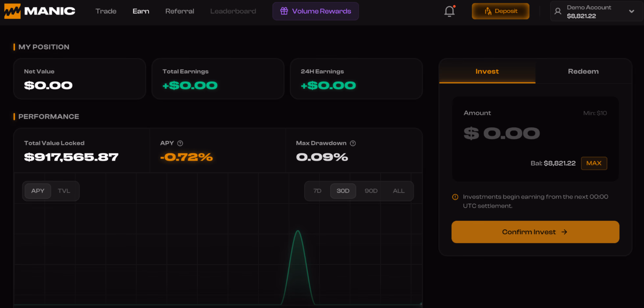Click the Demo Account user icon
The image size is (644, 308).
point(558,11)
